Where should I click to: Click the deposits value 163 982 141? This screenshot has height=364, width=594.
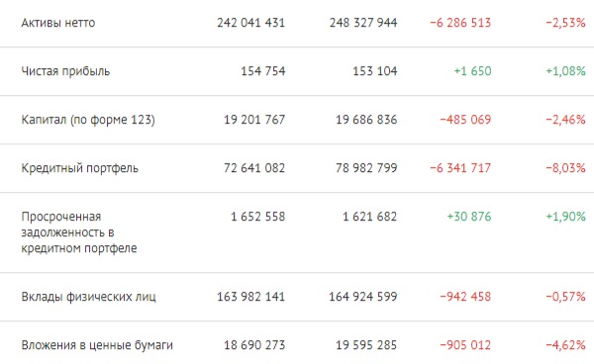pos(250,297)
